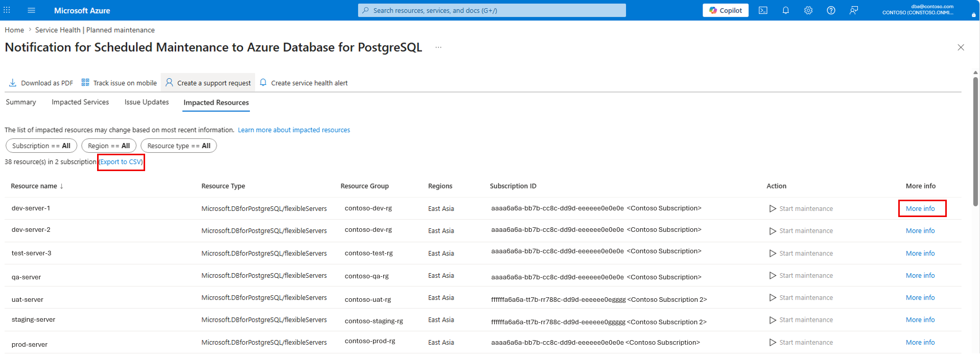Open the feedback icon in header
The height and width of the screenshot is (358, 980).
[854, 10]
